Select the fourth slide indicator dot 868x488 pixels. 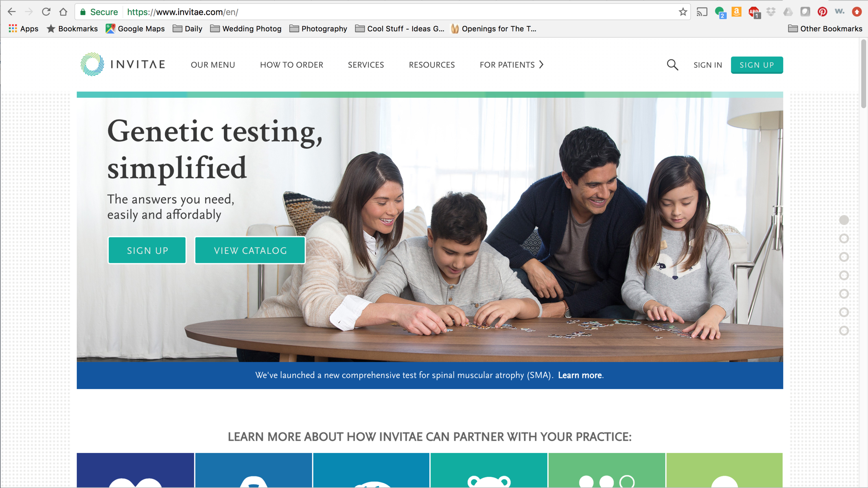844,275
